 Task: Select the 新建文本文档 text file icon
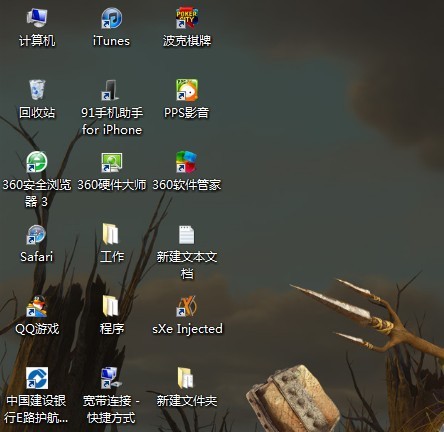pos(186,235)
